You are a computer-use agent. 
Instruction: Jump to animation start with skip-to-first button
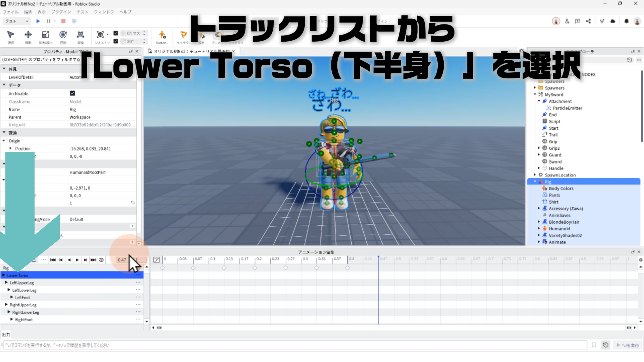pos(53,260)
